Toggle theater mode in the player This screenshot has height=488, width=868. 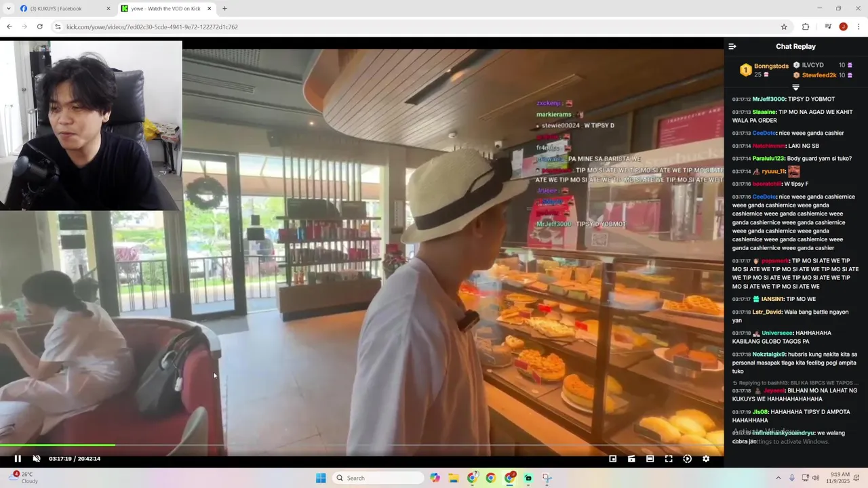650,459
